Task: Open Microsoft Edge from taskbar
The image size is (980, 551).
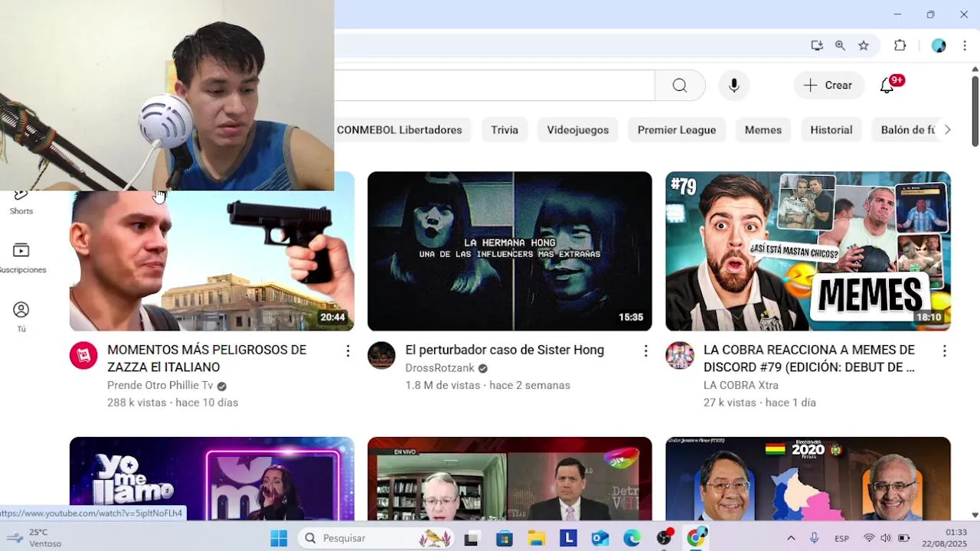Action: pyautogui.click(x=632, y=539)
